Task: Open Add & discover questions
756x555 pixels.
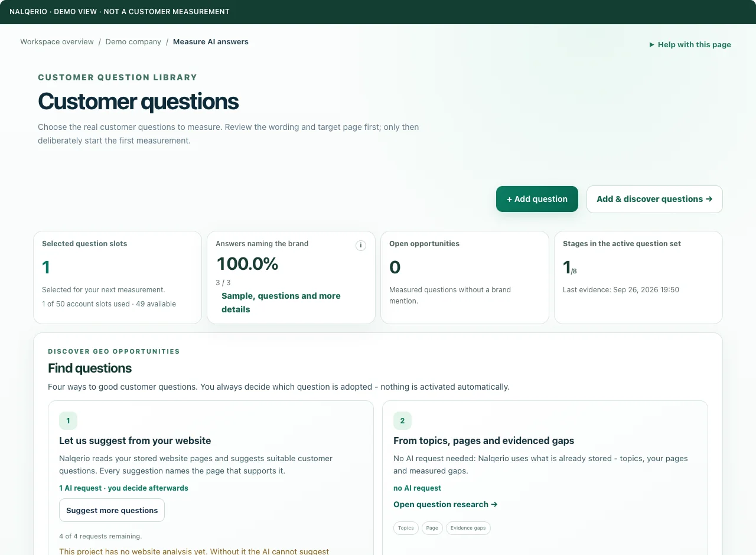Action: click(x=654, y=199)
